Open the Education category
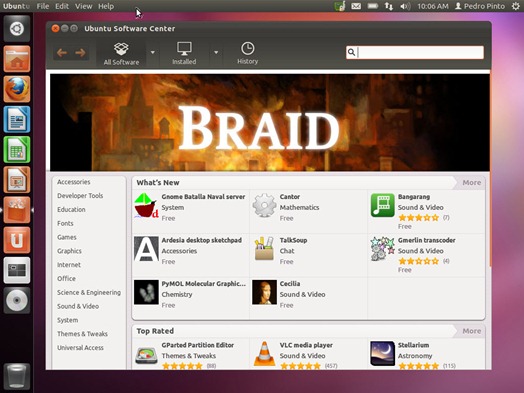The height and width of the screenshot is (393, 524). [x=71, y=210]
